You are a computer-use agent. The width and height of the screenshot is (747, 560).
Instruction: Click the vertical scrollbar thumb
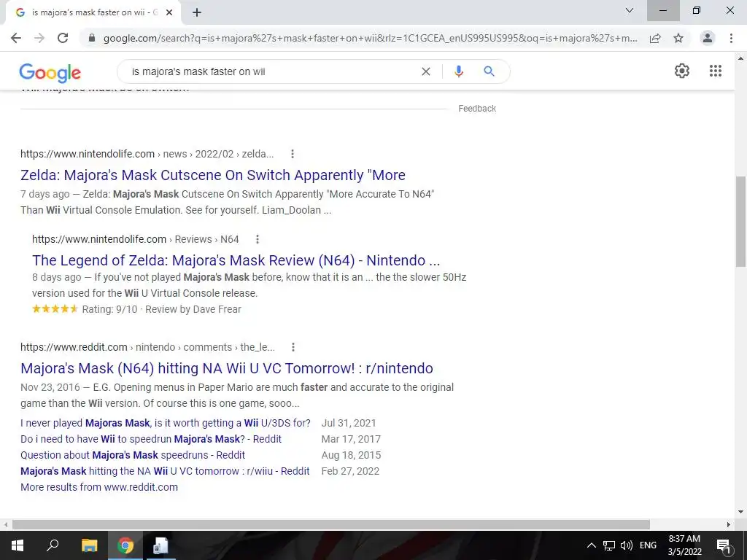click(x=740, y=222)
